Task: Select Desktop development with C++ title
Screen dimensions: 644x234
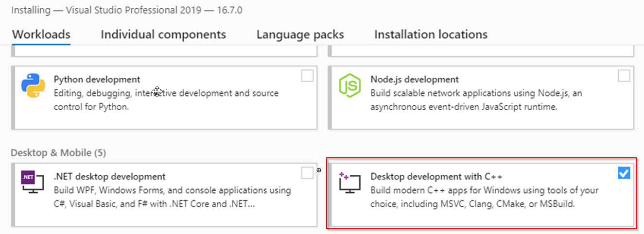Action: pyautogui.click(x=436, y=176)
